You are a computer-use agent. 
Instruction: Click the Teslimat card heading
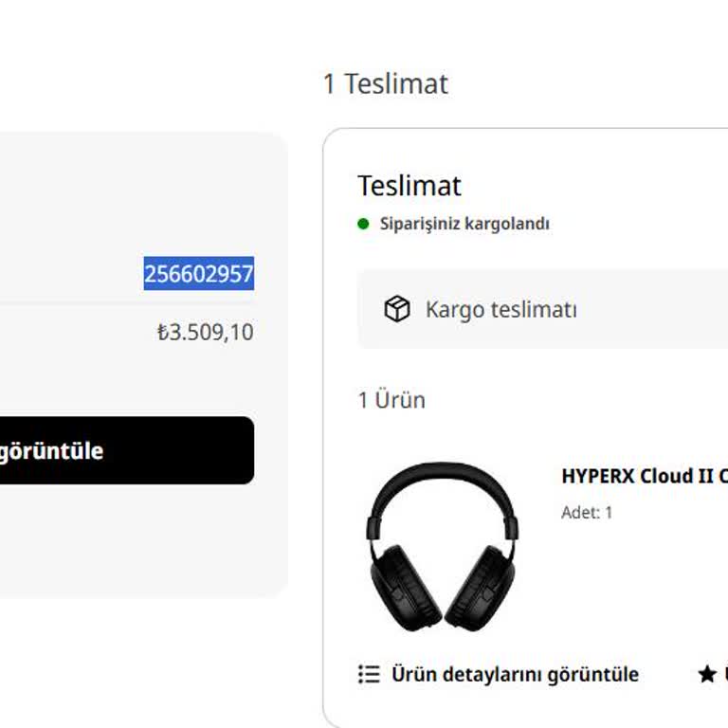409,186
